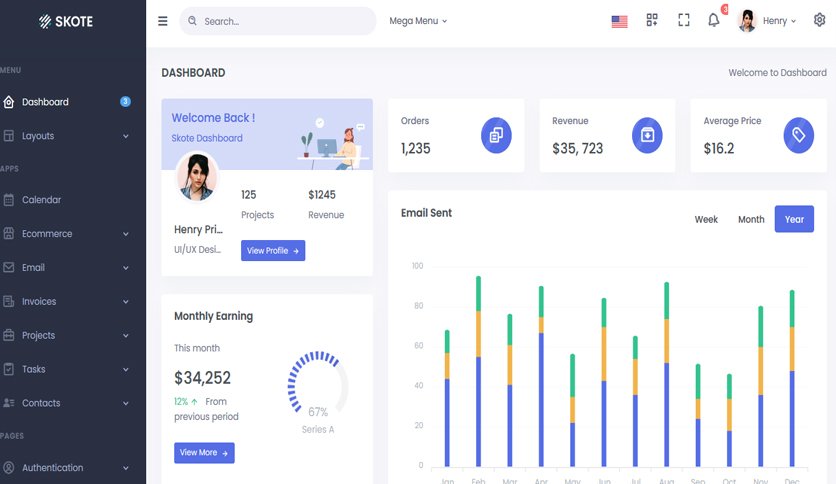Click the SKOTE logo
This screenshot has width=836, height=484.
[66, 21]
